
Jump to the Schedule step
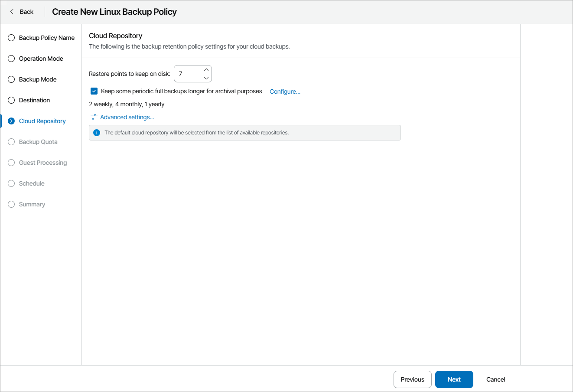click(32, 183)
